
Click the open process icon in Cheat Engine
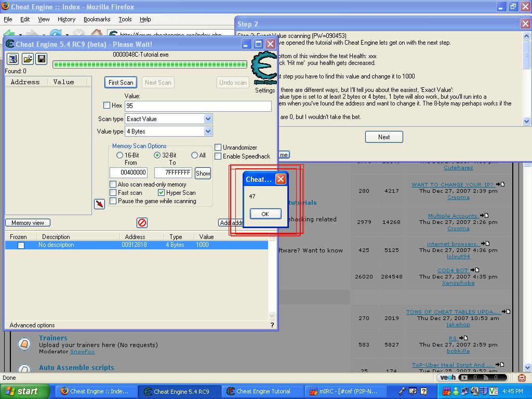coord(13,59)
